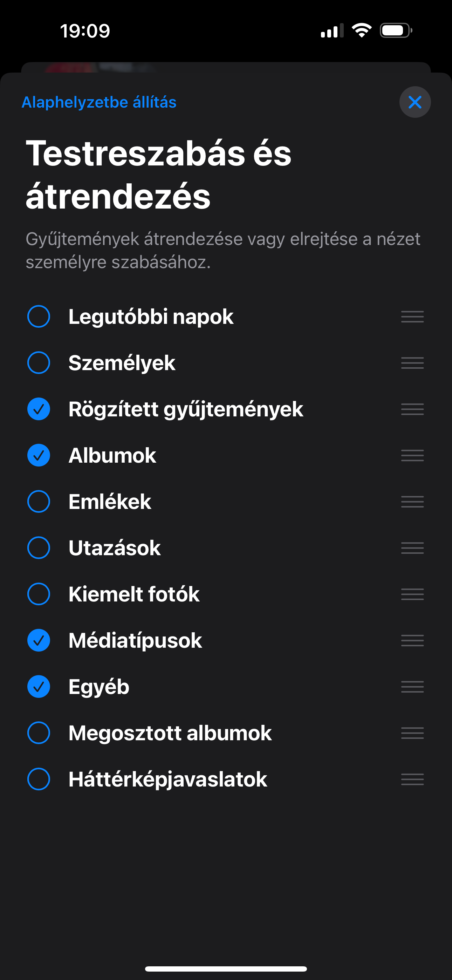452x980 pixels.
Task: Uncheck Rögzített gyűjtemények collection
Action: 39,409
